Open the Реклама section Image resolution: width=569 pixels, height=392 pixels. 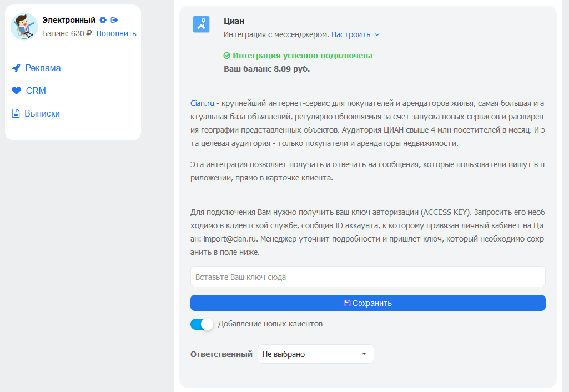pos(43,68)
